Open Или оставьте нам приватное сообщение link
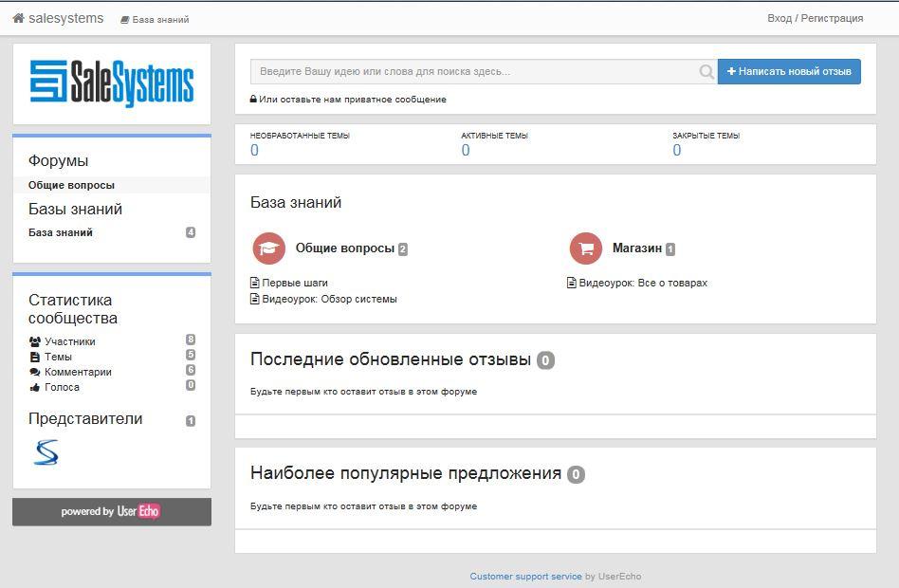The height and width of the screenshot is (588, 899). (353, 100)
